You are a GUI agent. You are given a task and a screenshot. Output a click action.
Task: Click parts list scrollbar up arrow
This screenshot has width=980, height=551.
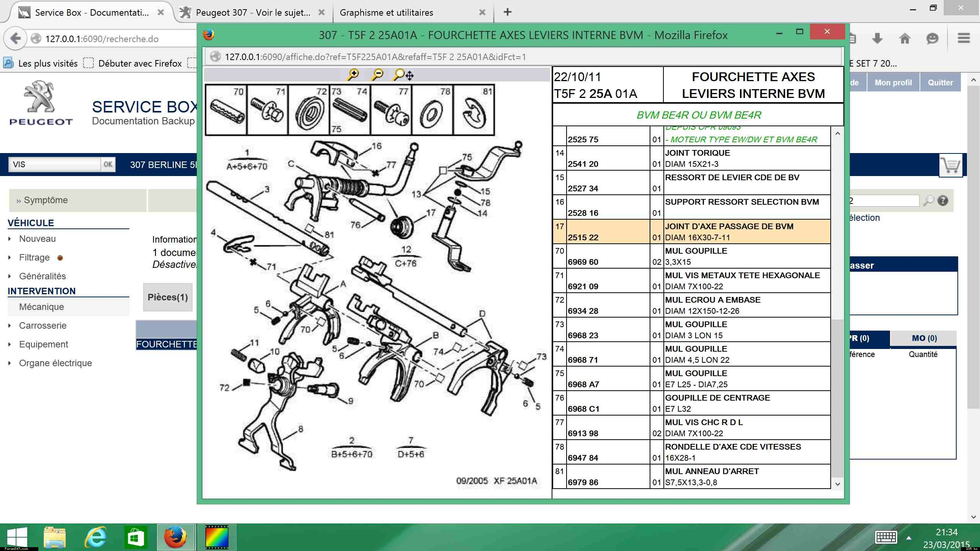[x=837, y=134]
